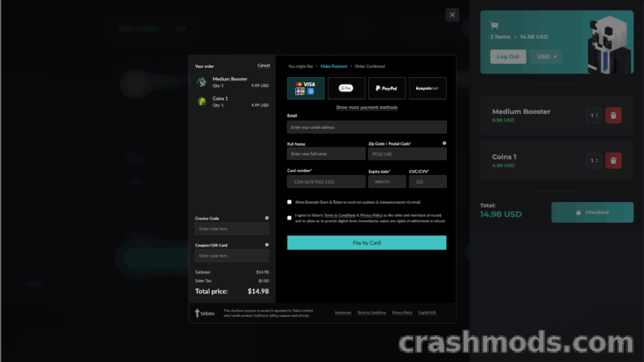Delete Medium Booster from cart

[613, 116]
